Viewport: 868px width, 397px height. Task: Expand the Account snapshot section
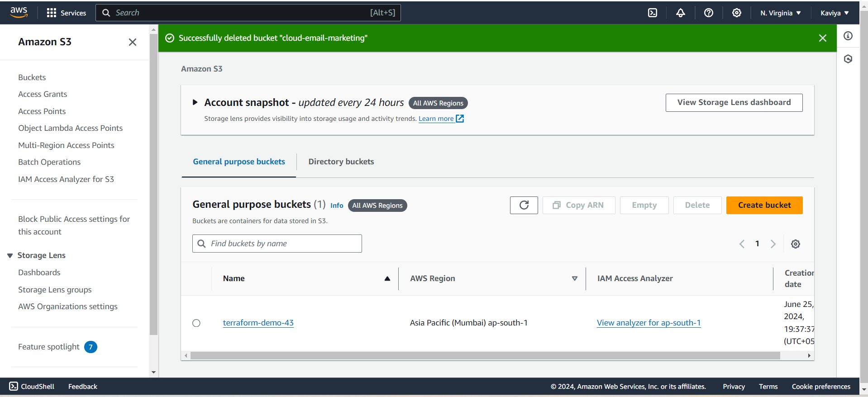[195, 102]
